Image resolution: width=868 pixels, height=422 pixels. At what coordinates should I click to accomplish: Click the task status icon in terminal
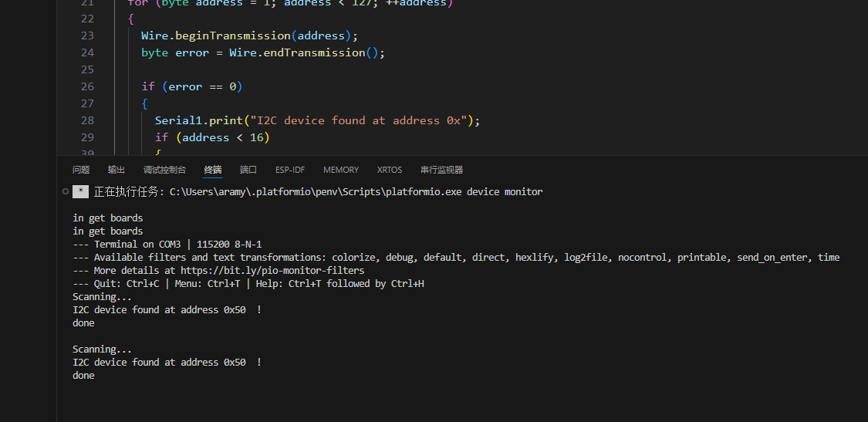pyautogui.click(x=81, y=191)
